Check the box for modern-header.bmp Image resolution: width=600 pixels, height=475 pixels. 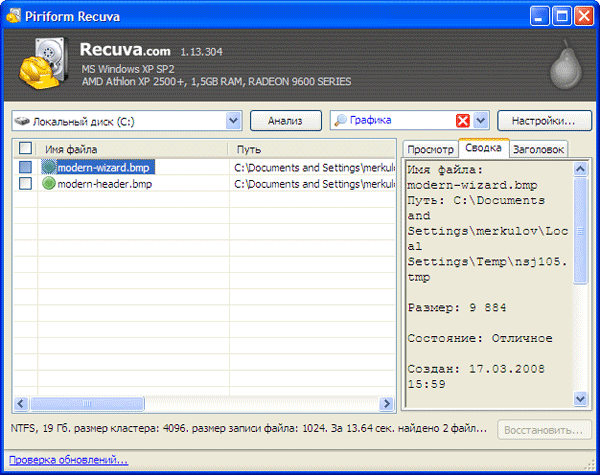click(x=25, y=183)
